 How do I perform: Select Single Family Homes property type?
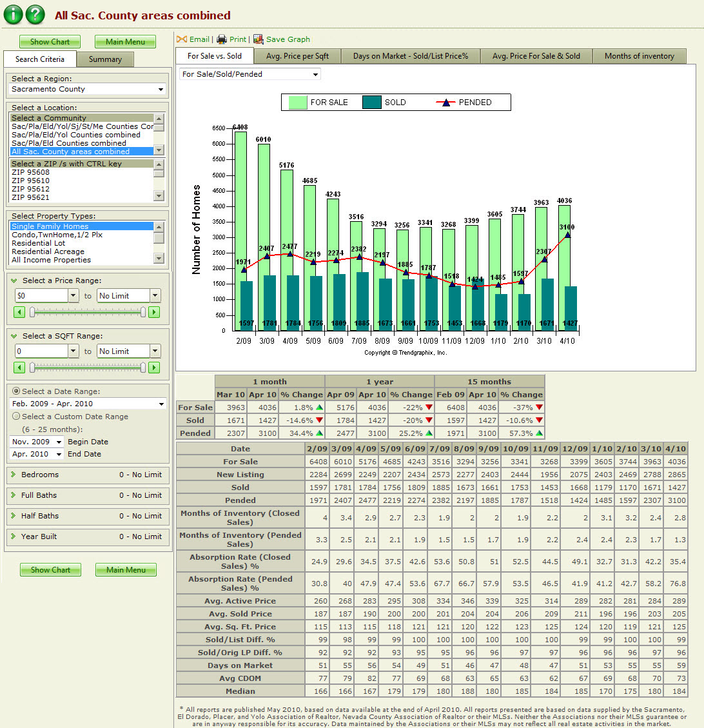pyautogui.click(x=82, y=226)
